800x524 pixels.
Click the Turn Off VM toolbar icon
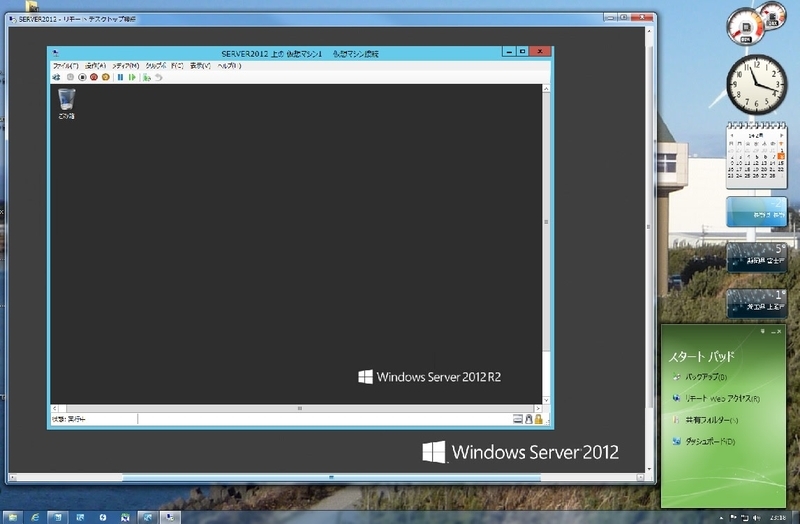82,77
